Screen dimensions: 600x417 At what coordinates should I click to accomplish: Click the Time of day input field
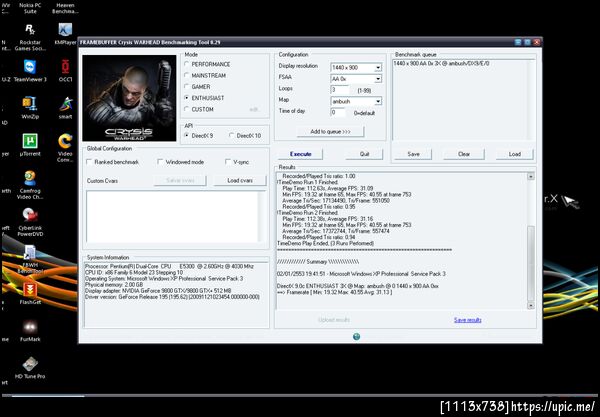coord(338,112)
